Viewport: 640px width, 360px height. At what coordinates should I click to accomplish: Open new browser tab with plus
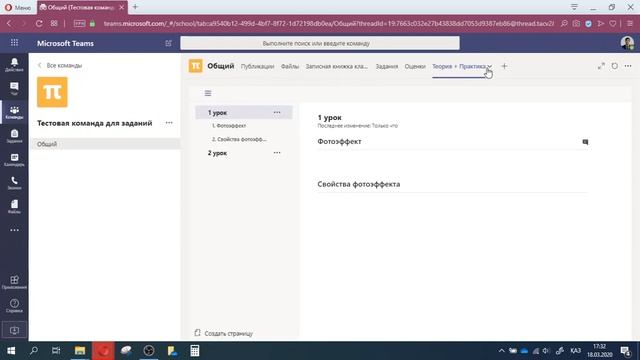135,7
